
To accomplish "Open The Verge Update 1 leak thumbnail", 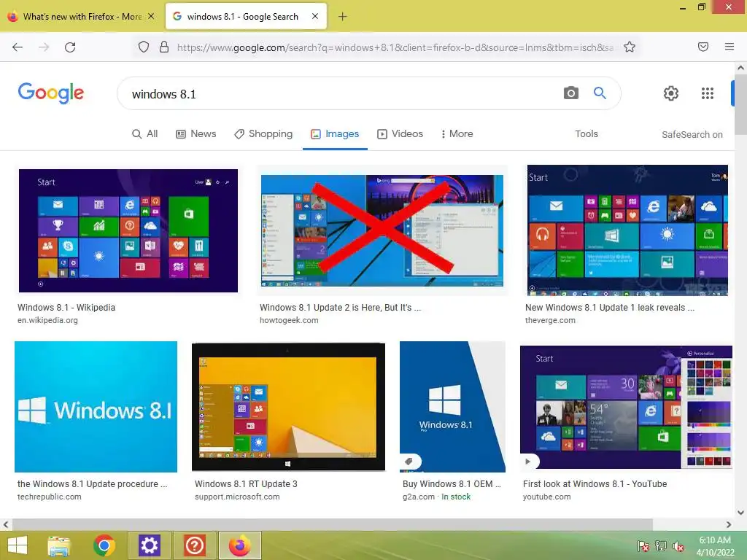I will point(627,230).
